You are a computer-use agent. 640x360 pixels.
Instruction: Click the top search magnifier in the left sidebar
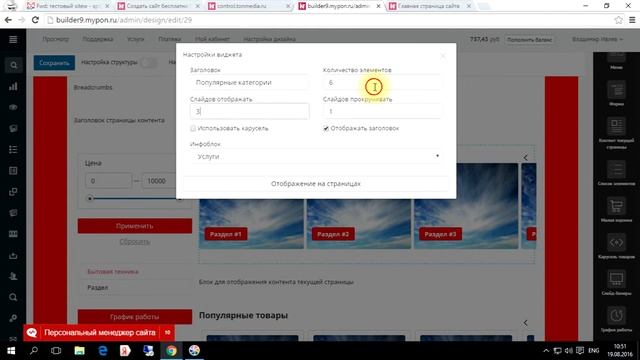(13, 65)
